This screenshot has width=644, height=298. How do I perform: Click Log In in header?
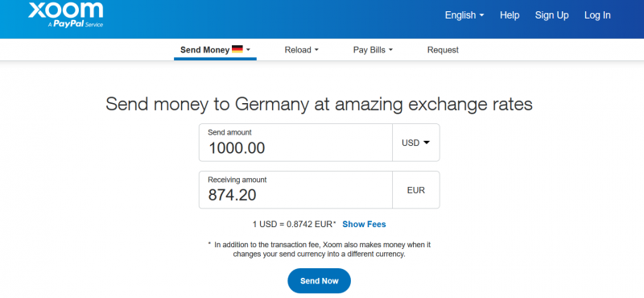pos(597,15)
